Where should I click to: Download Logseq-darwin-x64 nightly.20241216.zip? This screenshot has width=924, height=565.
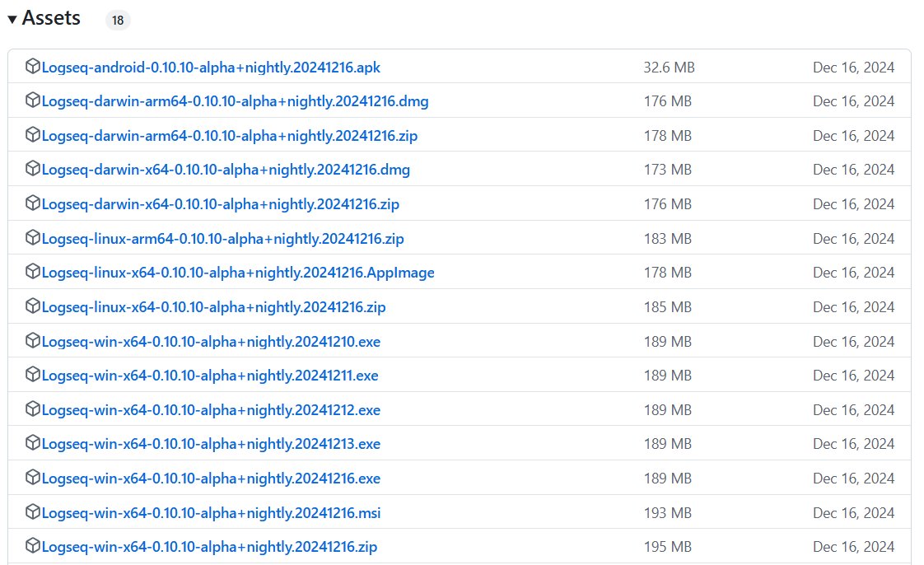221,204
